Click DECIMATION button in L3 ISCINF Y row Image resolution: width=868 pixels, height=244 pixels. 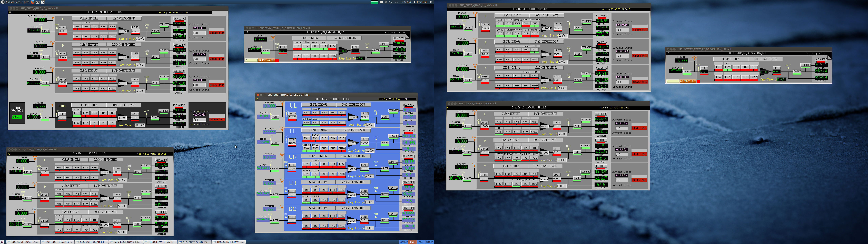146,218
